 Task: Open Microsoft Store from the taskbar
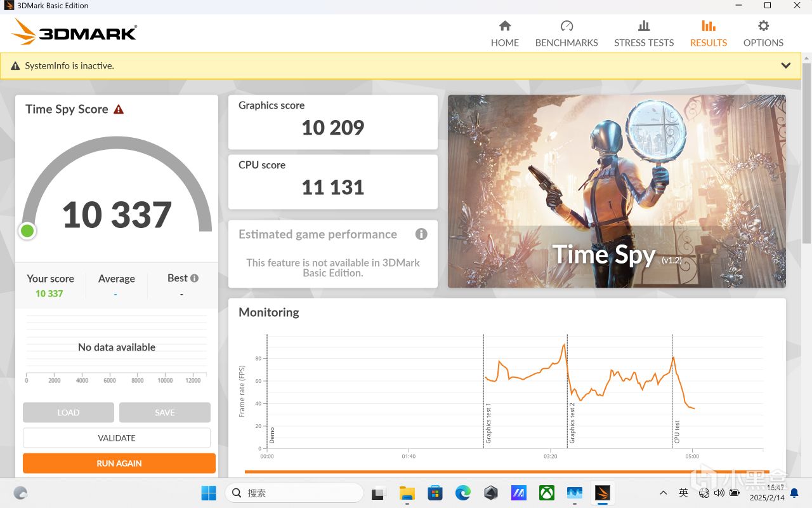[435, 493]
